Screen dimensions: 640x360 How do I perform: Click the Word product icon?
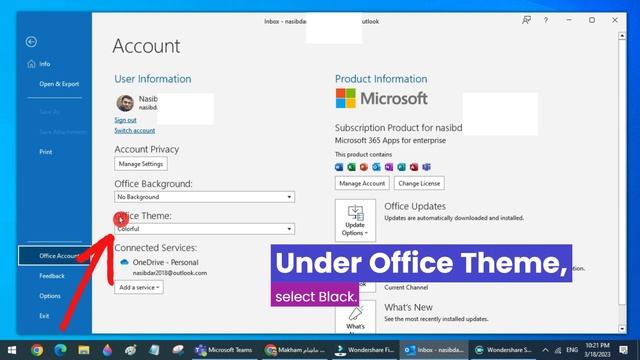339,167
